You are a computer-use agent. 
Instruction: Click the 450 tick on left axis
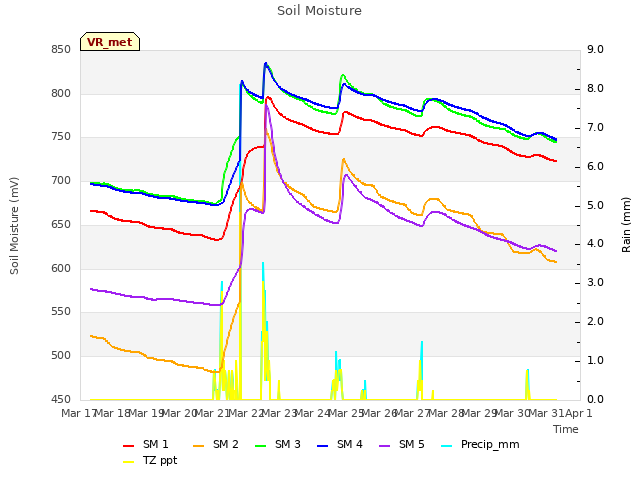pyautogui.click(x=61, y=400)
